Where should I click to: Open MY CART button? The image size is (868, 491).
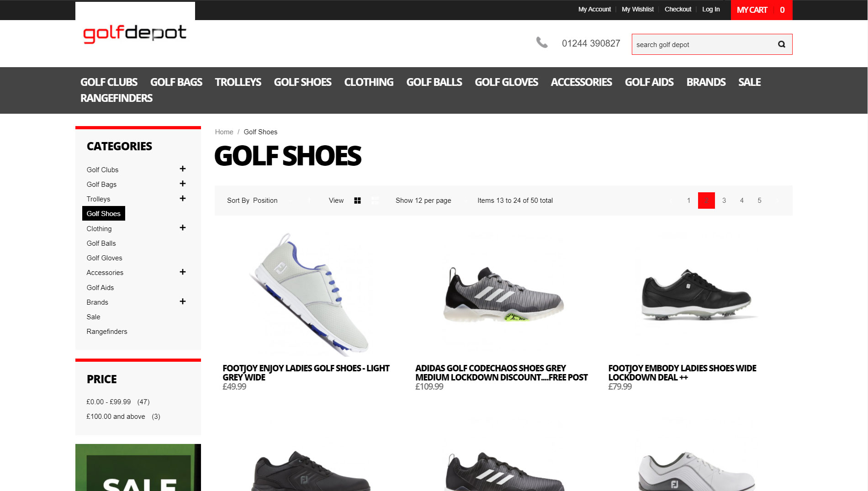(x=762, y=10)
